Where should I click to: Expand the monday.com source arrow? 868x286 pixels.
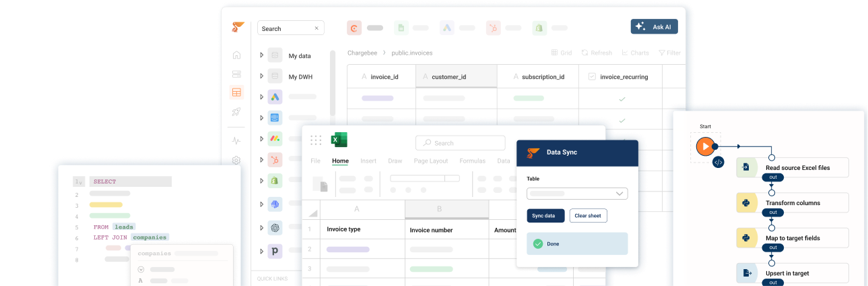261,139
